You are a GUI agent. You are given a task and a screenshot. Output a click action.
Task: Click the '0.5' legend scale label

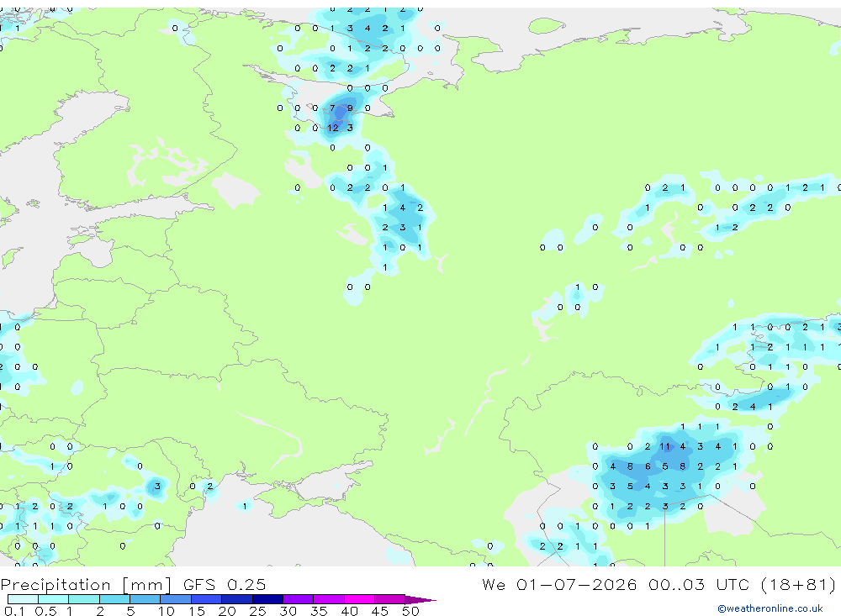pos(45,611)
